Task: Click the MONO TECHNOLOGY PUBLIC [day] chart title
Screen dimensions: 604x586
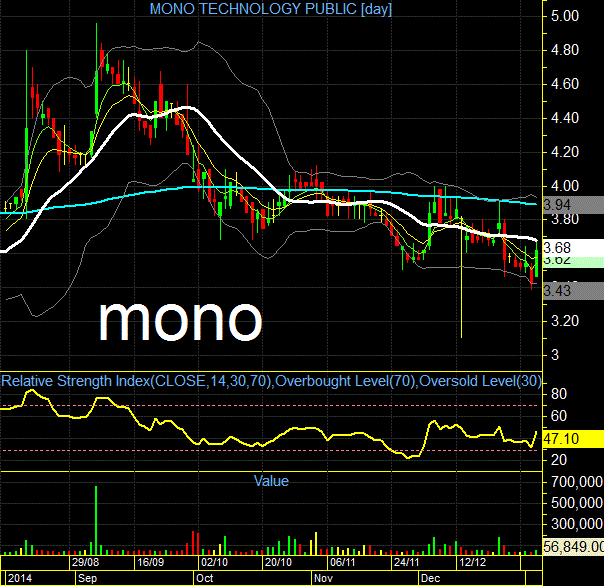Action: (270, 9)
